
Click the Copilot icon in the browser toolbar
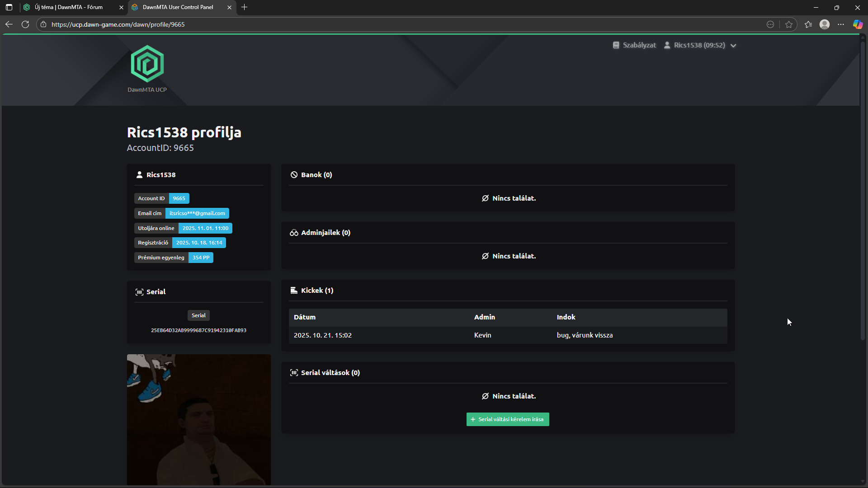point(858,24)
